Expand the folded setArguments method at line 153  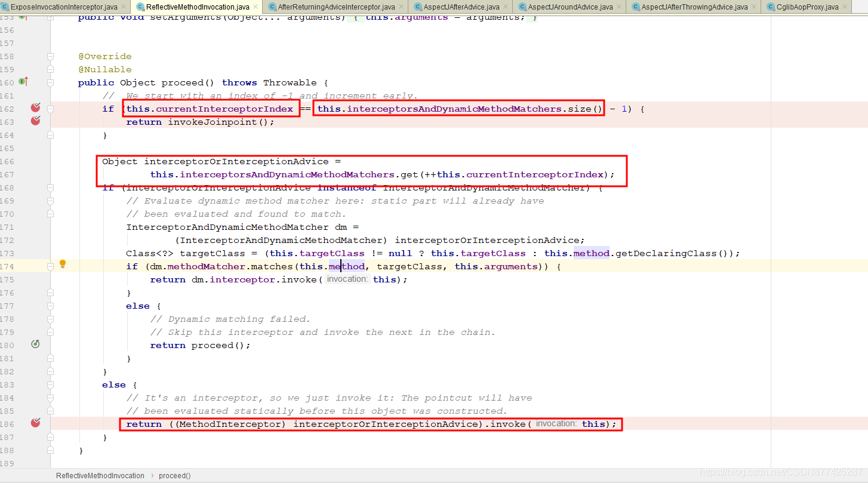(51, 17)
